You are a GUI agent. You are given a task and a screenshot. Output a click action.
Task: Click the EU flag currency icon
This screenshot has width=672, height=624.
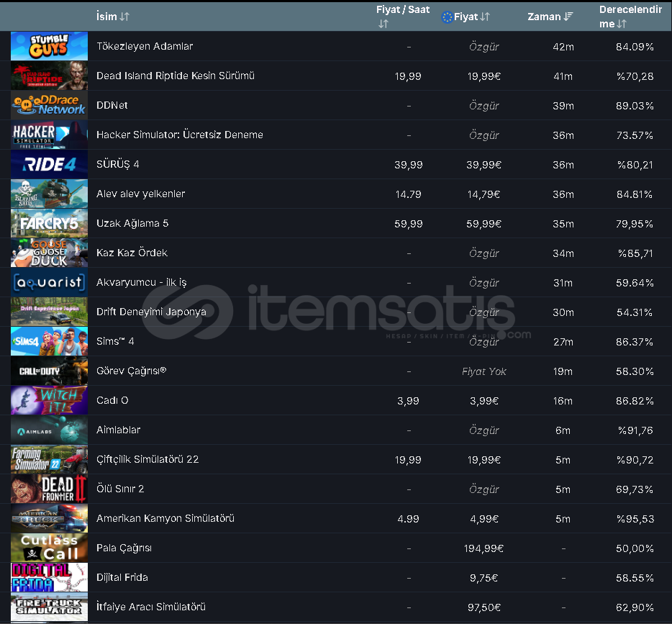coord(447,17)
